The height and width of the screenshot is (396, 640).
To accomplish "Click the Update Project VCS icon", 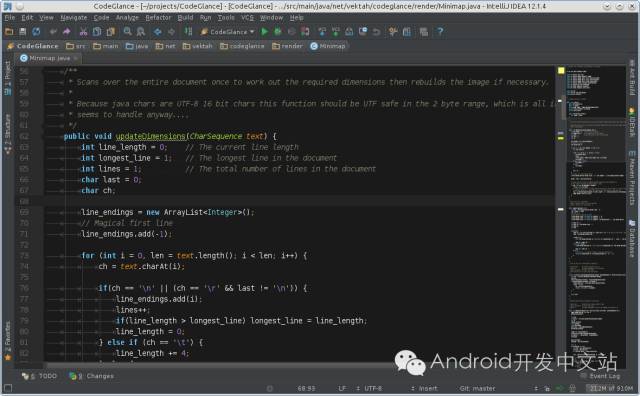I will point(322,31).
